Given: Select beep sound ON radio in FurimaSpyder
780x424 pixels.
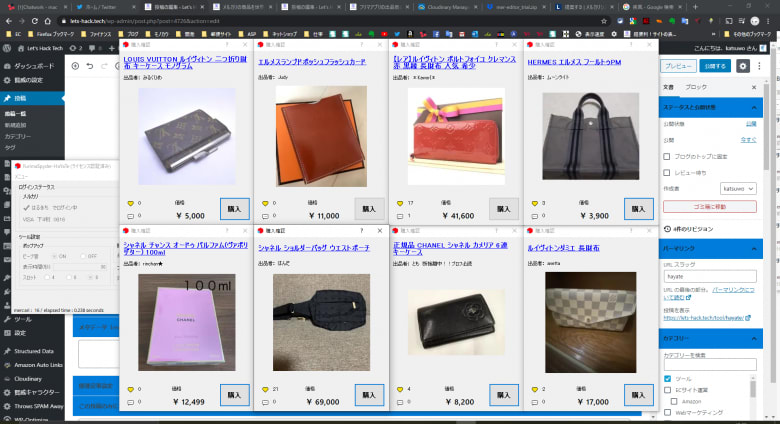Looking at the screenshot, I should pyautogui.click(x=55, y=256).
